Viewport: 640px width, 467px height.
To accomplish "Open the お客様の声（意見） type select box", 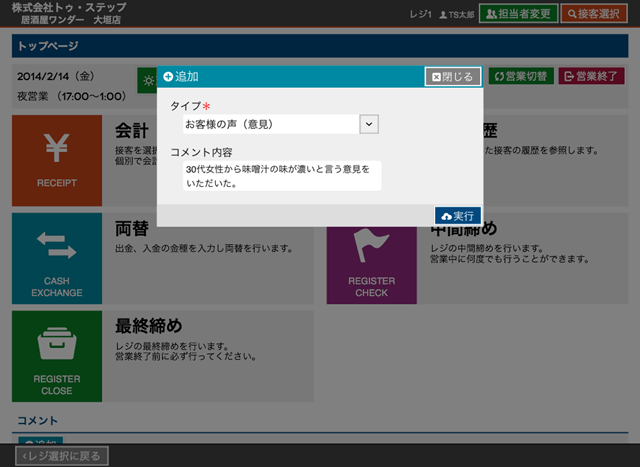I will click(x=270, y=123).
